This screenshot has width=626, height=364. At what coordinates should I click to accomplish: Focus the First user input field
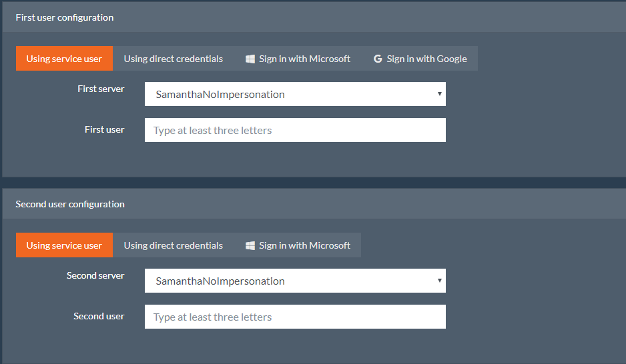click(x=295, y=130)
